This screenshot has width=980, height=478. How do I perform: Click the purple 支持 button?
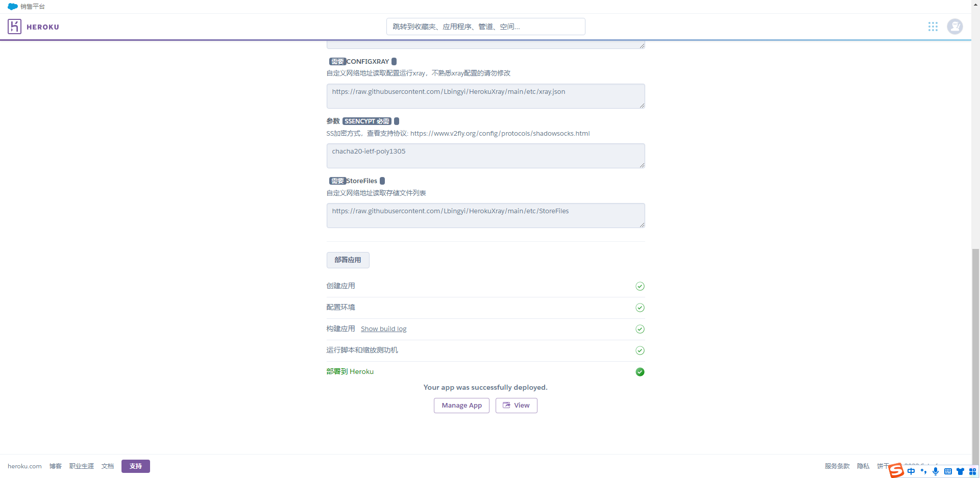tap(135, 466)
